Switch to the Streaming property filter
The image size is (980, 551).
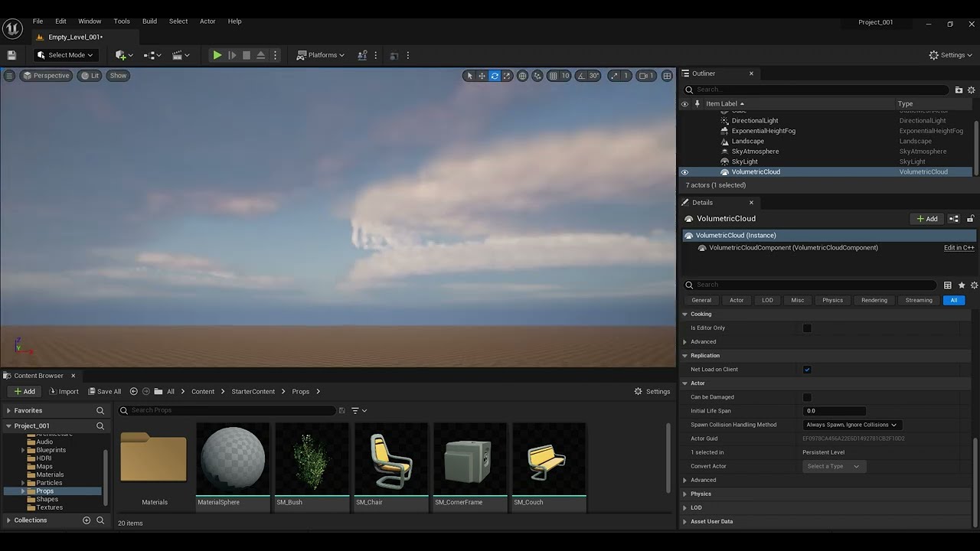coord(919,300)
